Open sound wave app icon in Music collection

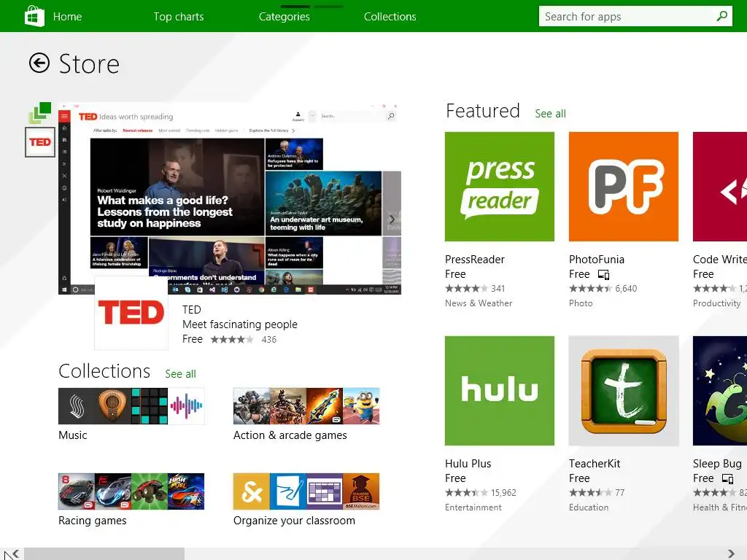coord(186,406)
